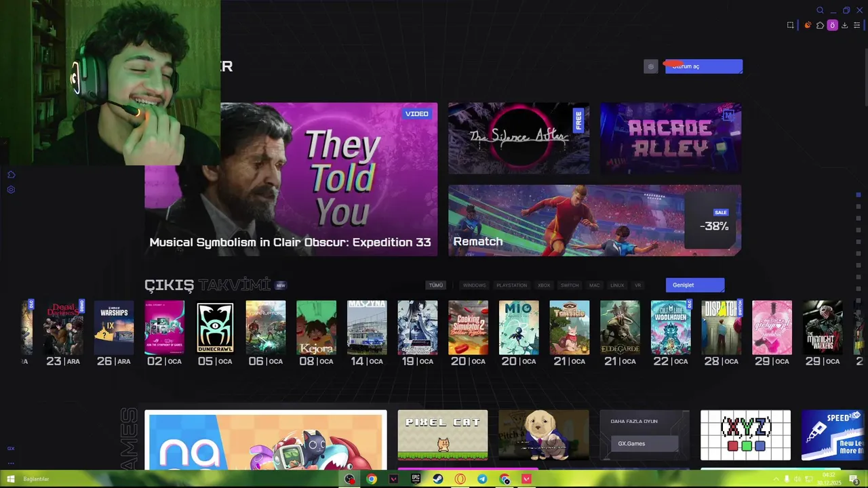Screen dimensions: 868x488
Task: Open the Musical Symbolism in Clair Obscur video
Action: point(291,180)
